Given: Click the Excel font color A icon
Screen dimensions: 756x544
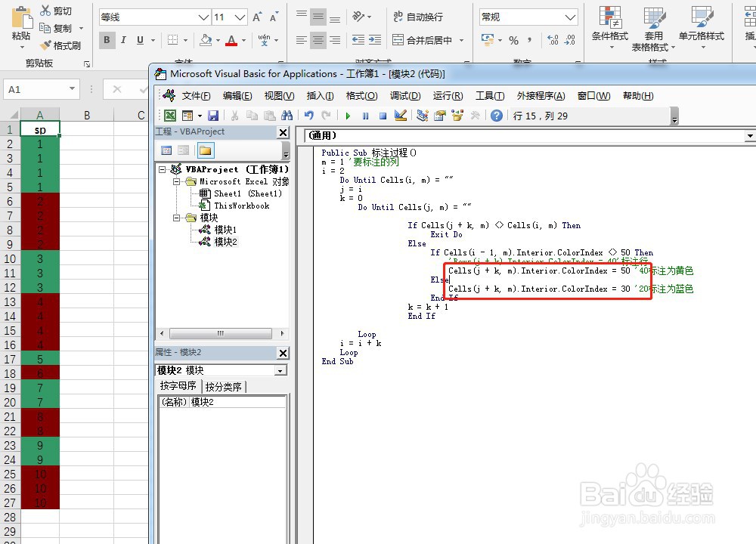Looking at the screenshot, I should [x=231, y=41].
